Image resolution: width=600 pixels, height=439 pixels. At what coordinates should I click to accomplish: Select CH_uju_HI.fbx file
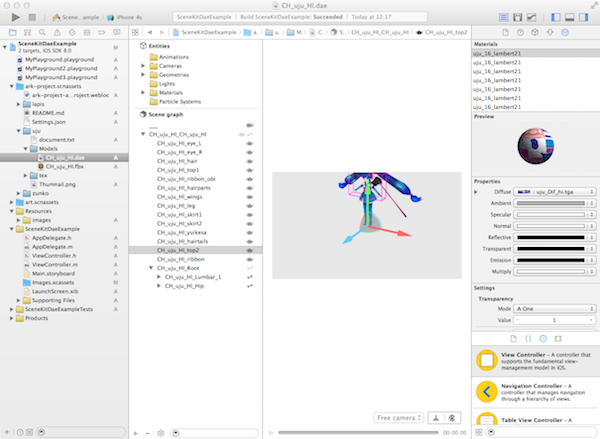(65, 166)
